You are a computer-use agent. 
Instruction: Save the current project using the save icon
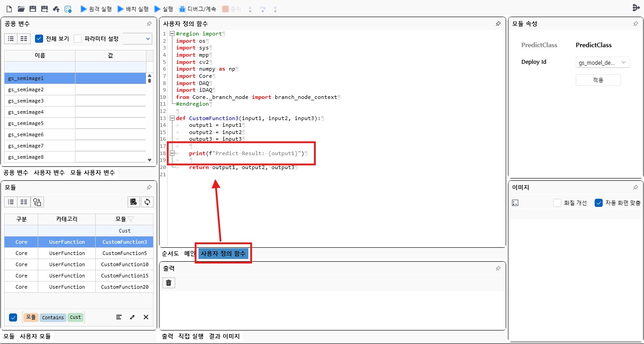[x=33, y=8]
